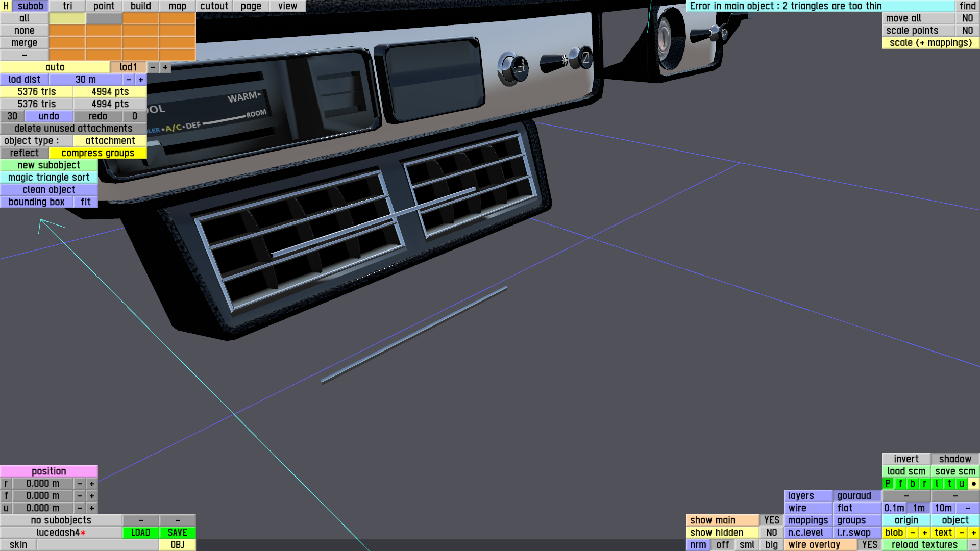Click the P perspective view button
Image resolution: width=980 pixels, height=551 pixels.
[888, 484]
